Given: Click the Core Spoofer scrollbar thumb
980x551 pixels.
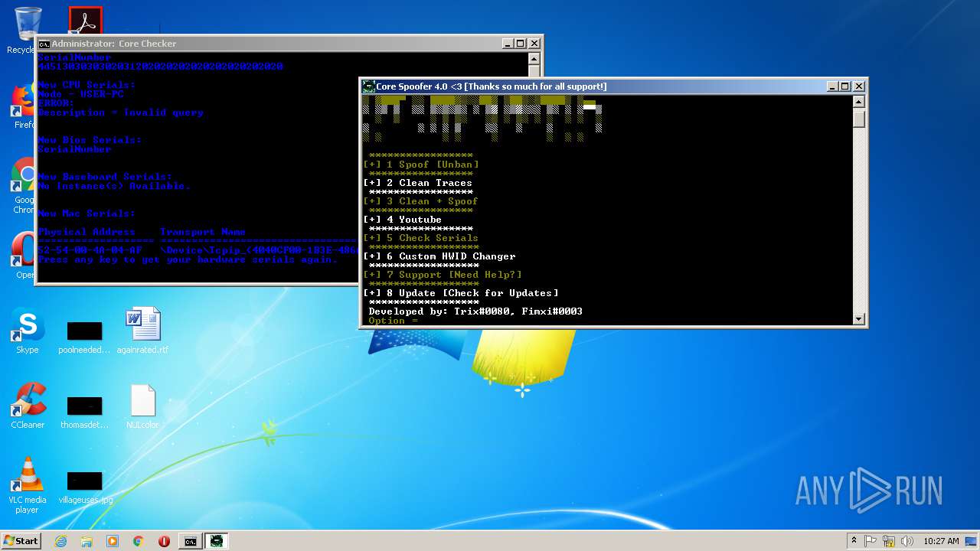Looking at the screenshot, I should [x=859, y=119].
